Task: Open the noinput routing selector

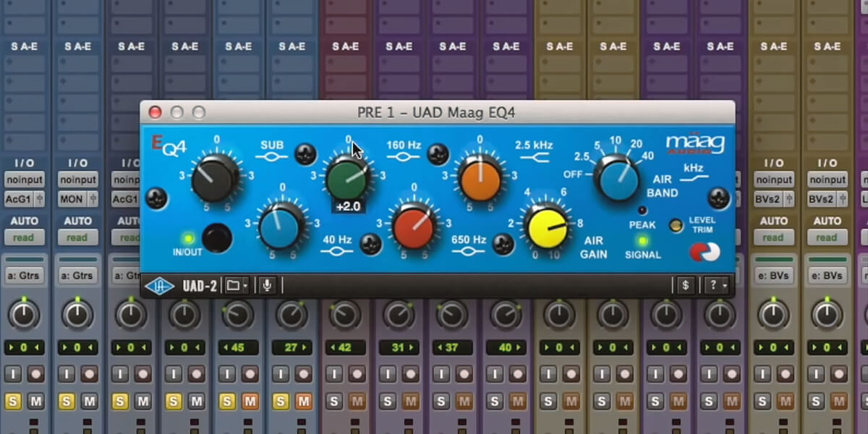Action: 25,179
